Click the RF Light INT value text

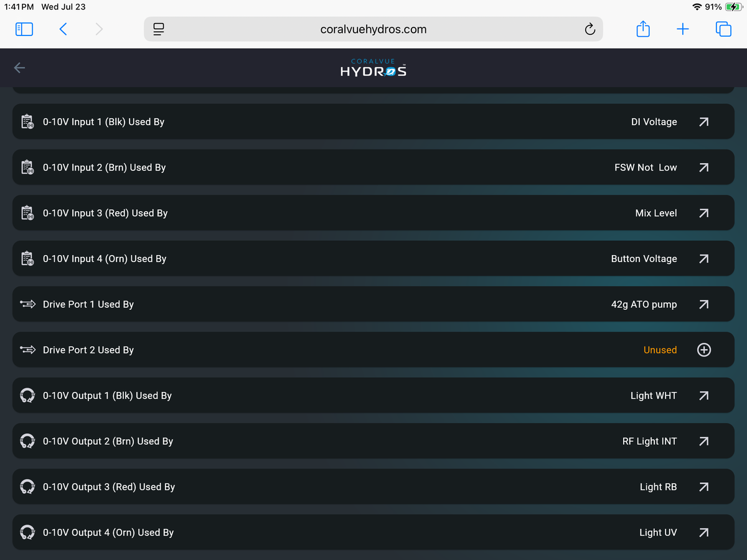coord(649,441)
